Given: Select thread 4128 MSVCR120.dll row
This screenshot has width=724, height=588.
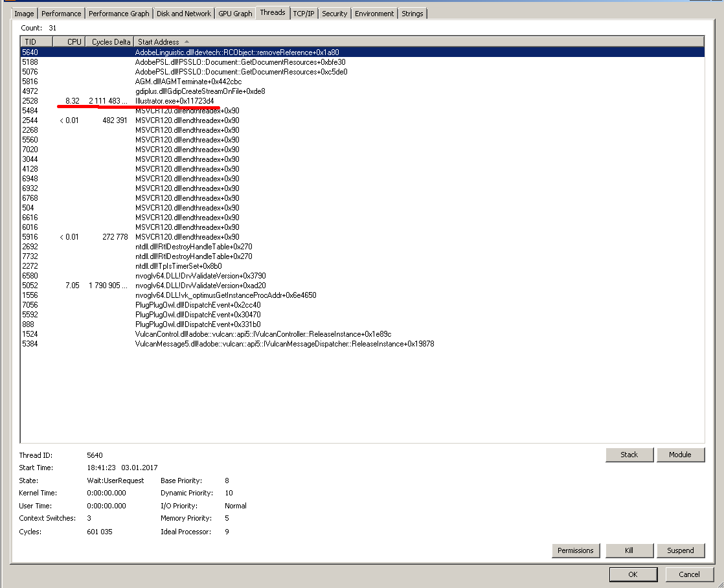Looking at the screenshot, I should pos(363,168).
